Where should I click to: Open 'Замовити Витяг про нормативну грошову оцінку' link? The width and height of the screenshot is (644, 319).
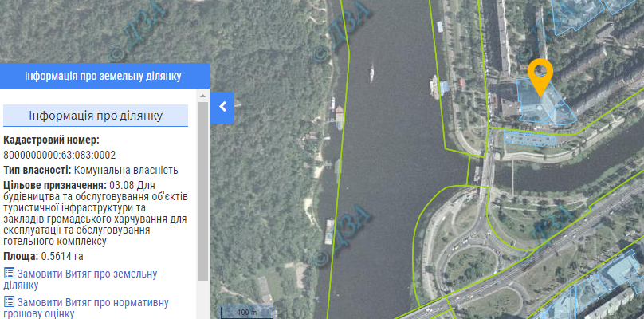tap(86, 309)
